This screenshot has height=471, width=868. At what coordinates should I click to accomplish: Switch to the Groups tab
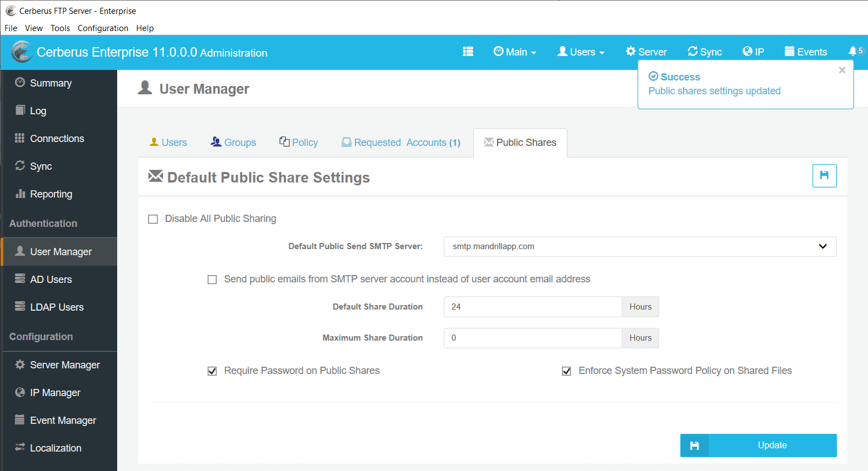click(x=233, y=143)
